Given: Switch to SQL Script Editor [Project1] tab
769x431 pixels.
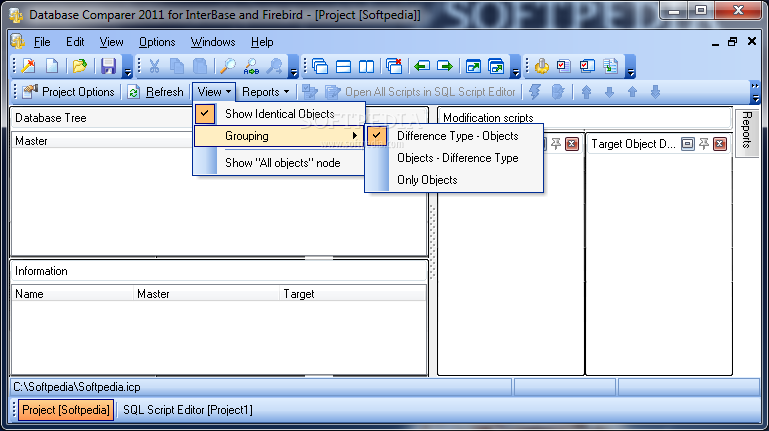Looking at the screenshot, I should 188,410.
